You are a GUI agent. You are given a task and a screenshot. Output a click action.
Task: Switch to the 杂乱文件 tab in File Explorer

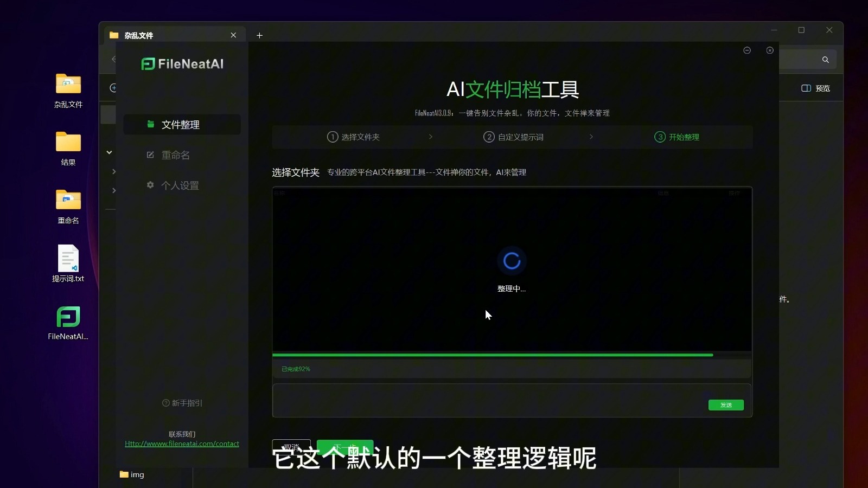click(x=174, y=35)
